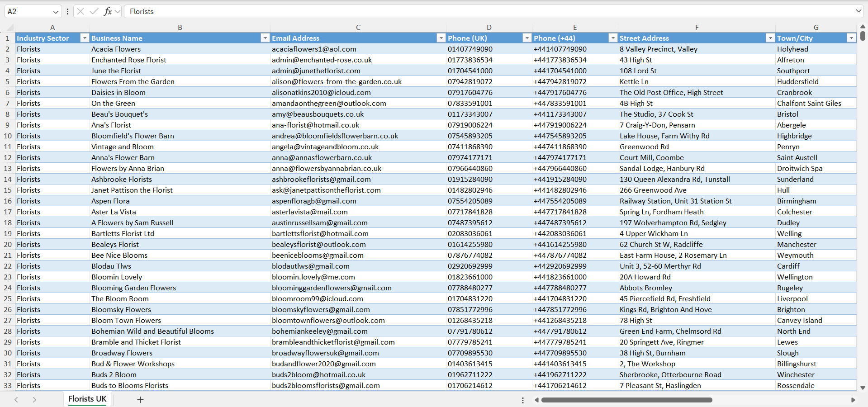Select cell Acacia Flowers

click(180, 49)
